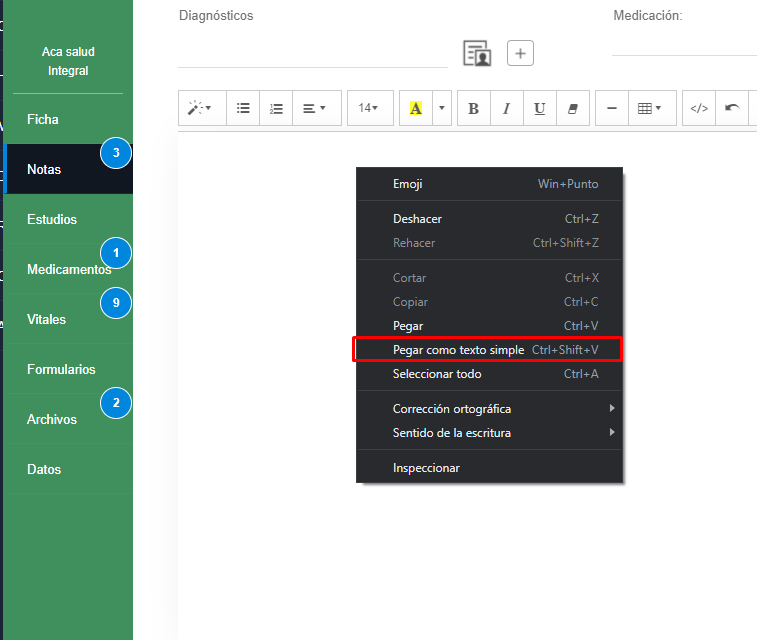The width and height of the screenshot is (757, 640).
Task: Insert a numbered ordered list
Action: pyautogui.click(x=276, y=109)
